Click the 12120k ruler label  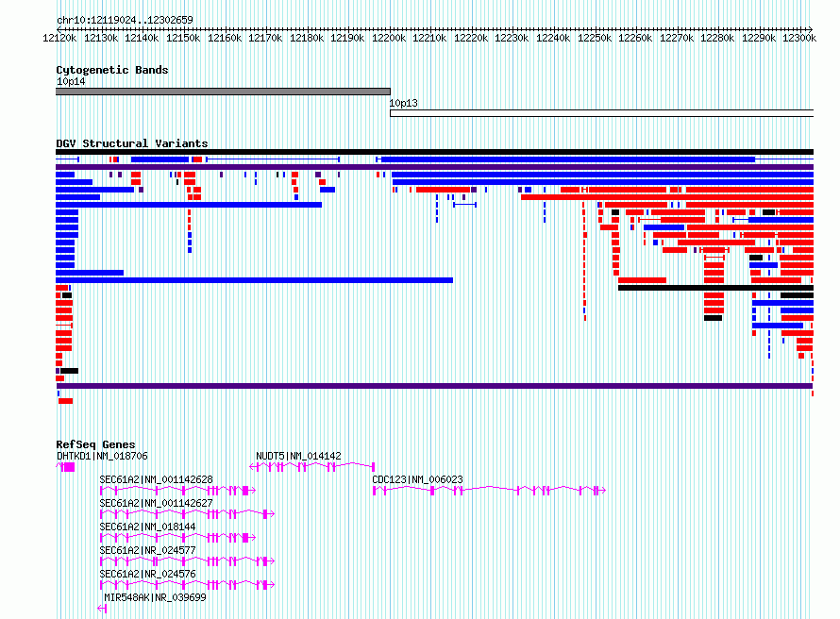click(59, 38)
